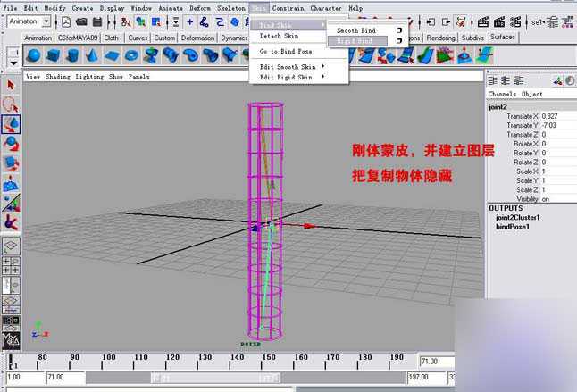Toggle select by object type mode
The image size is (577, 392).
click(140, 22)
